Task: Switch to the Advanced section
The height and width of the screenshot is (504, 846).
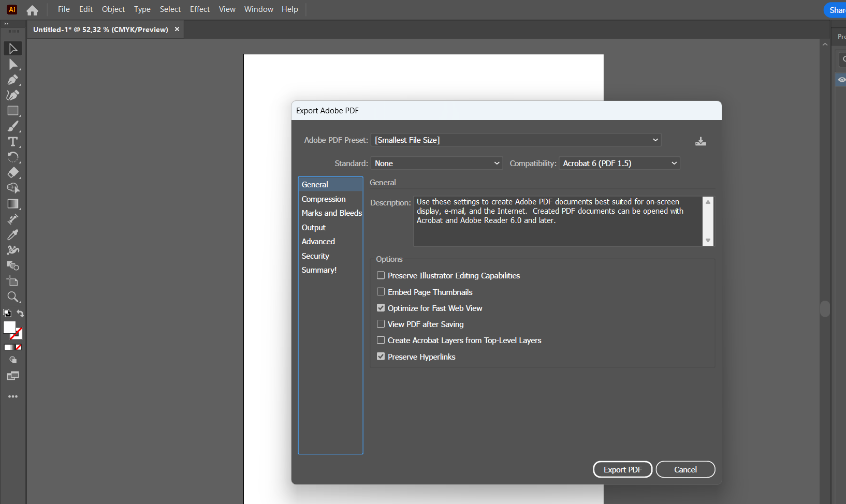Action: [x=318, y=242]
